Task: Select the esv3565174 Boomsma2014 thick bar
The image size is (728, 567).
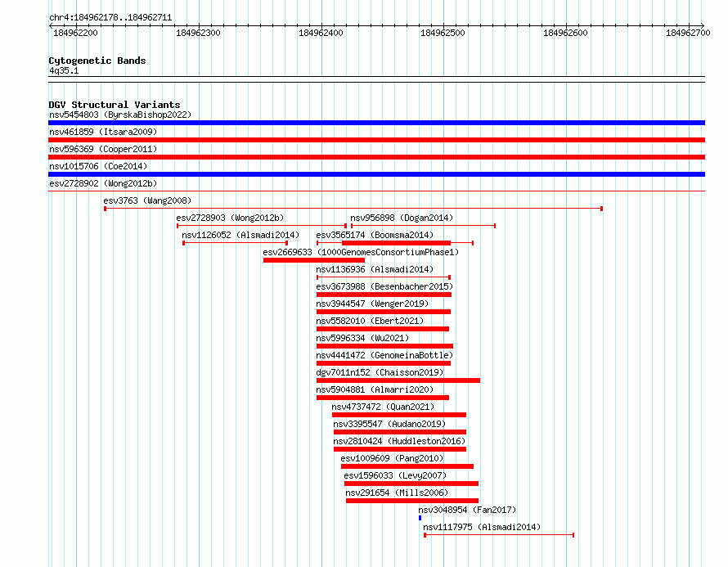Action: (x=396, y=243)
